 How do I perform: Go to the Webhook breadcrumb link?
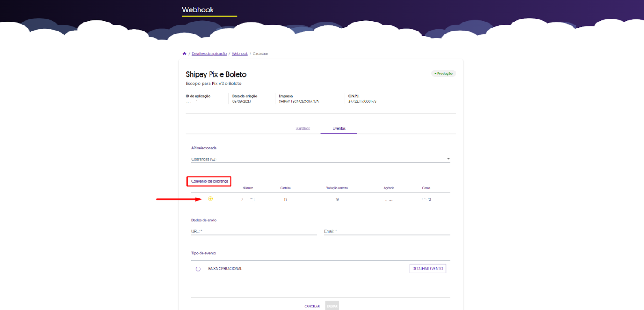click(x=240, y=53)
